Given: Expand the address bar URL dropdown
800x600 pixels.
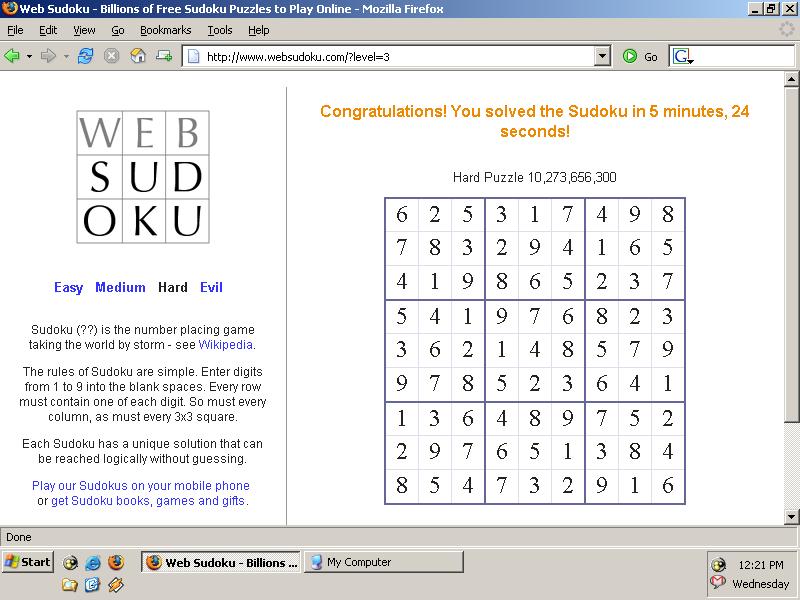Looking at the screenshot, I should [602, 57].
